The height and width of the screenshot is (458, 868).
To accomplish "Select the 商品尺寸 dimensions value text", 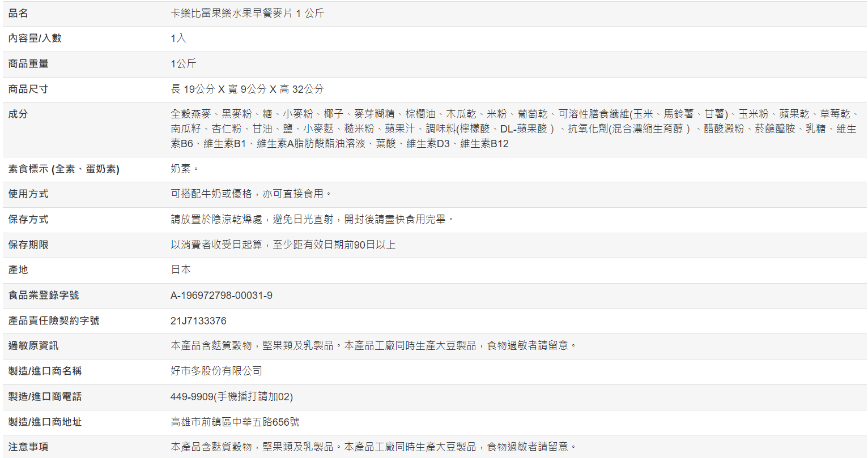I will [x=247, y=89].
